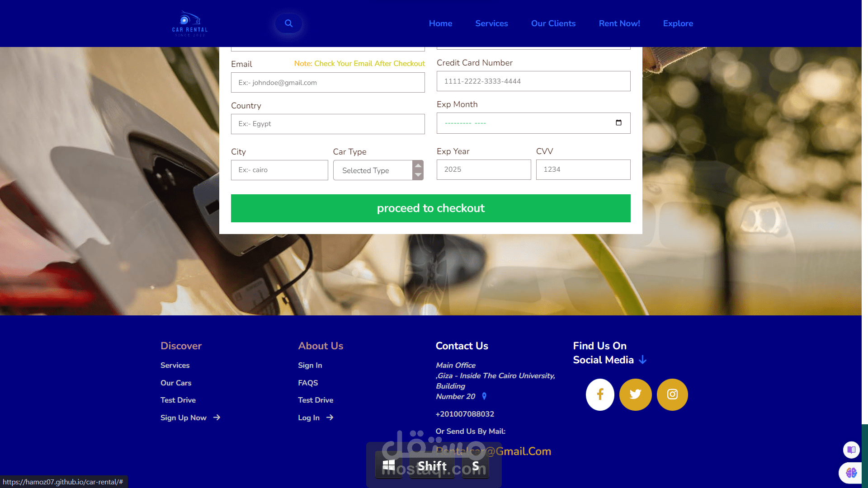Open the Twitter social icon
The image size is (868, 488).
(x=635, y=394)
